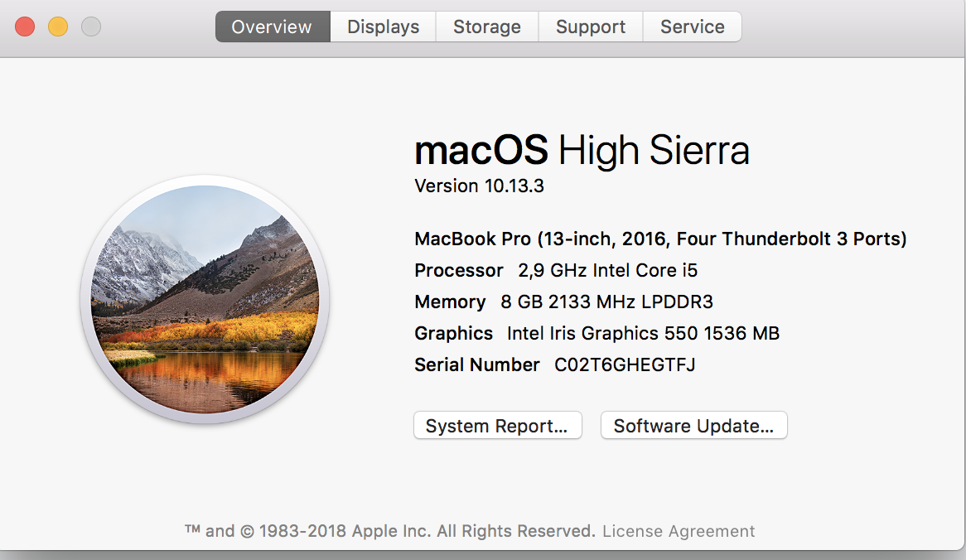Click the Apple Inc. copyright notice text
This screenshot has height=560, width=966.
(x=390, y=531)
